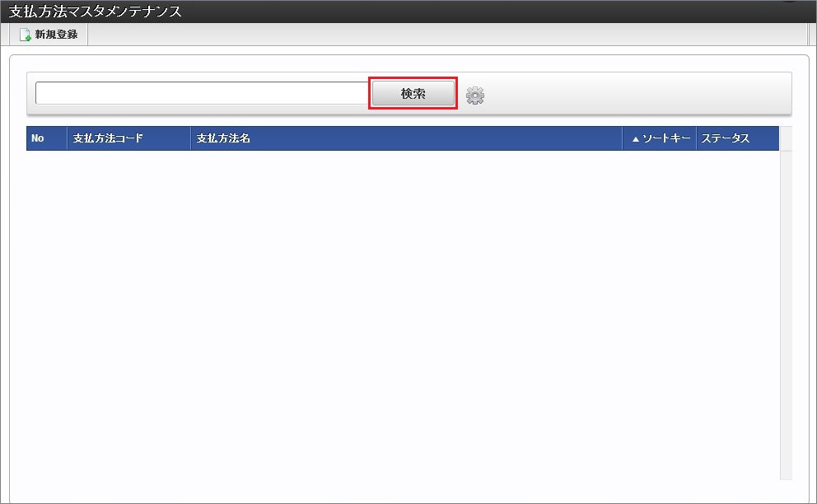Open the search settings gear icon
Screen dimensions: 817x504
[474, 96]
